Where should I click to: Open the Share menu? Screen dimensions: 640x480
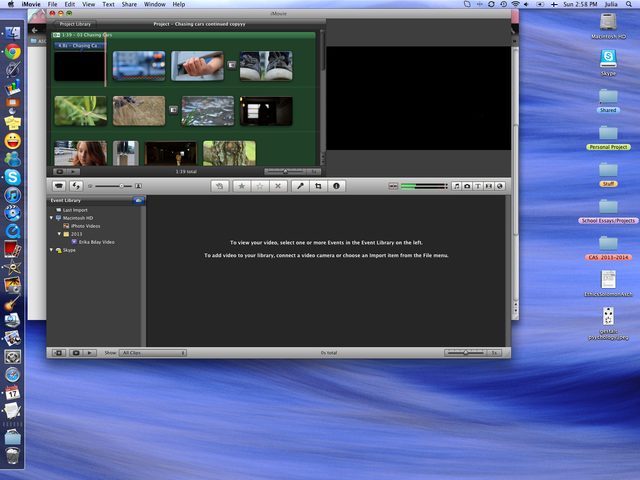129,4
